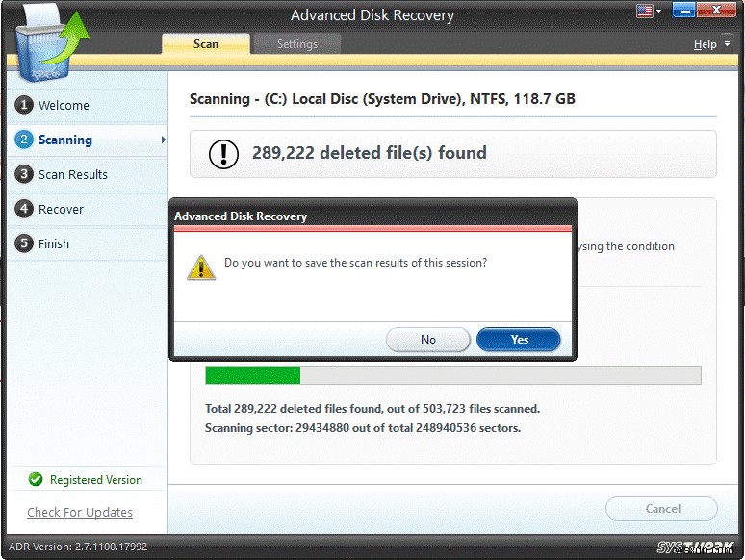Open the language dropdown arrow

click(657, 13)
